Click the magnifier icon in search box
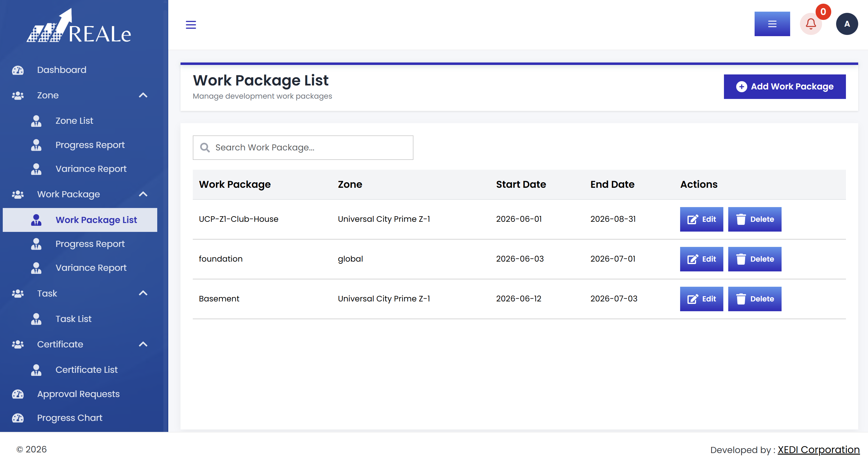The width and height of the screenshot is (868, 465). pos(204,147)
